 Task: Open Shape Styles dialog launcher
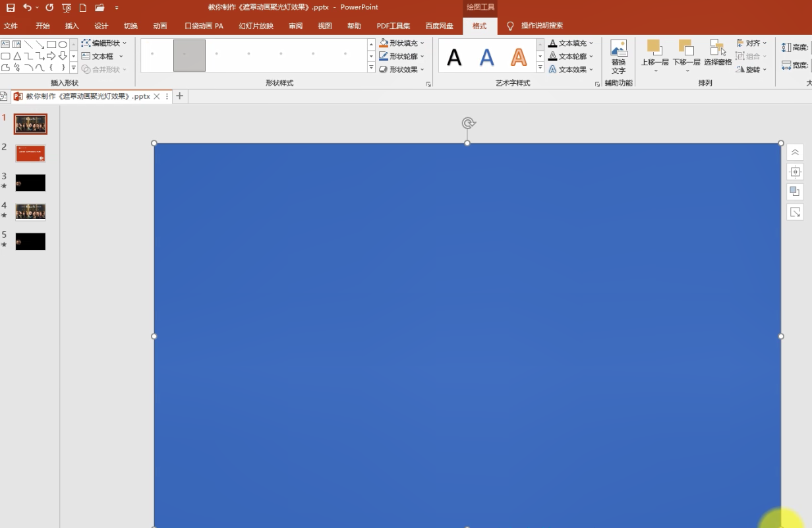click(428, 84)
